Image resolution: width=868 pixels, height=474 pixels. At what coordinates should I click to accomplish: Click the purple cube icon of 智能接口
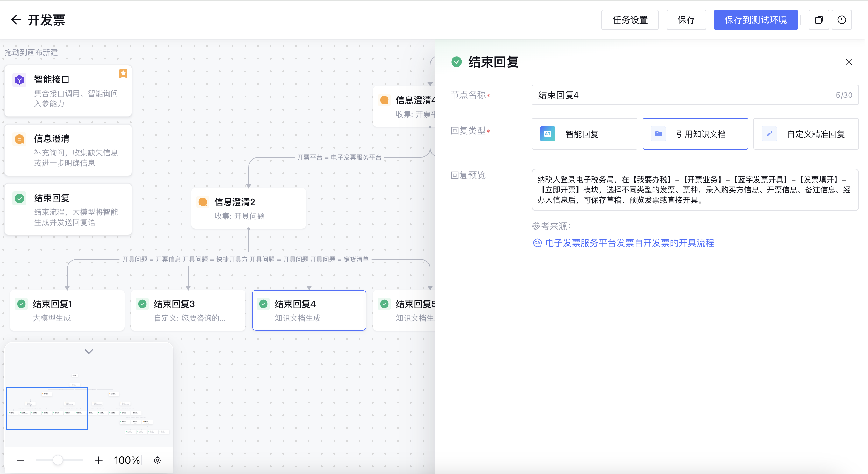pyautogui.click(x=19, y=80)
